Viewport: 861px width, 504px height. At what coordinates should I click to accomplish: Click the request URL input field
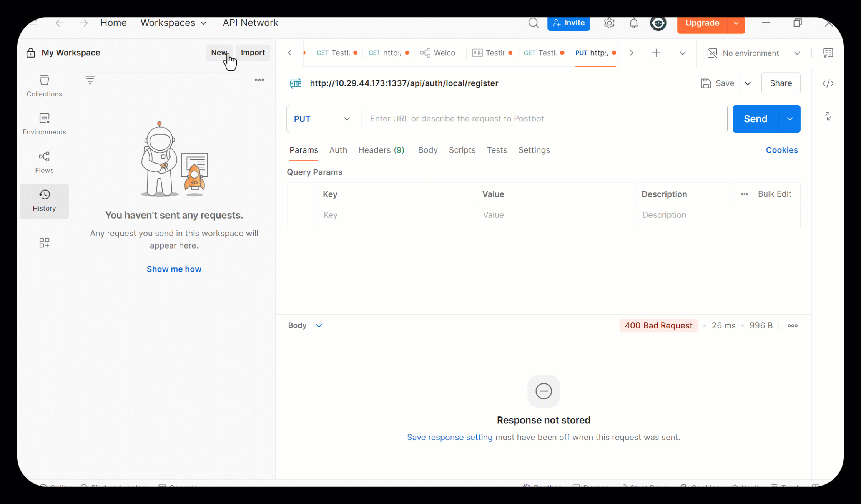(x=544, y=119)
